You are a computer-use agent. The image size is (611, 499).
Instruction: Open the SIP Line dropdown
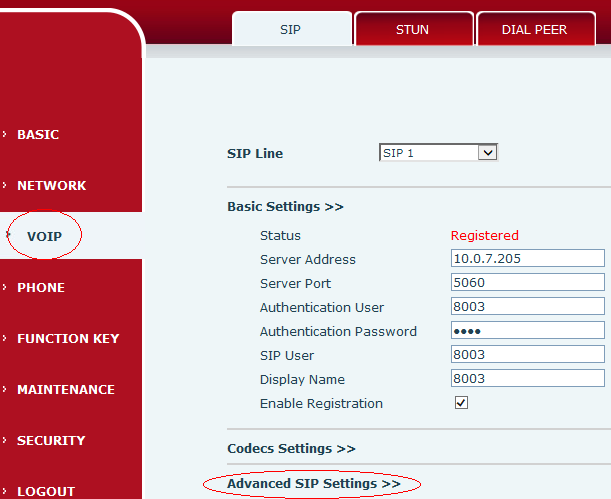click(438, 152)
